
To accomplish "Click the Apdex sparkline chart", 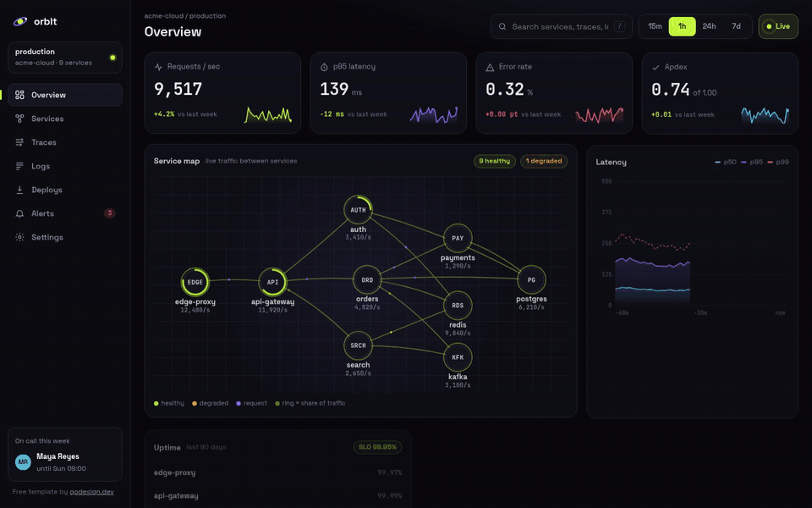I will click(x=765, y=114).
